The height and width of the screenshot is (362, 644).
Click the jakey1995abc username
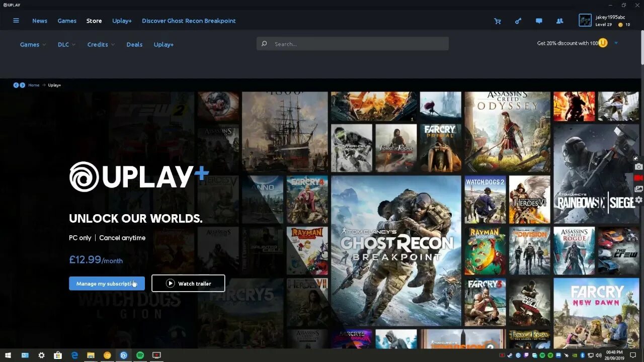(610, 17)
